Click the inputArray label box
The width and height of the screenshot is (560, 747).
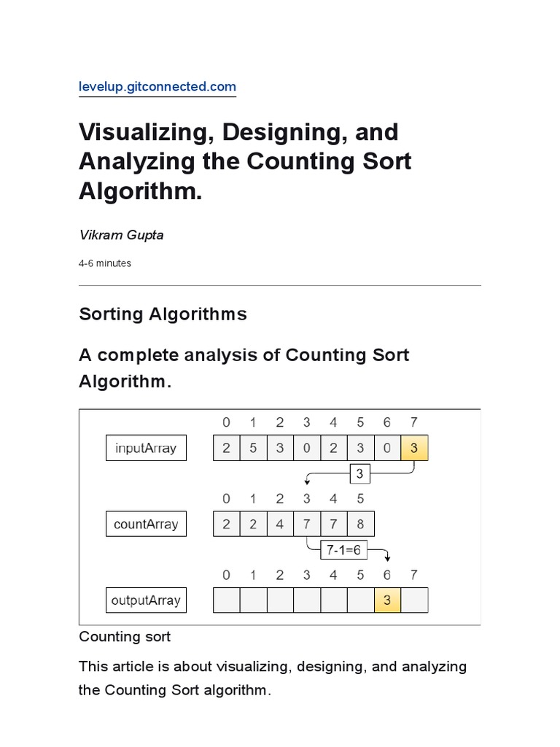click(146, 448)
